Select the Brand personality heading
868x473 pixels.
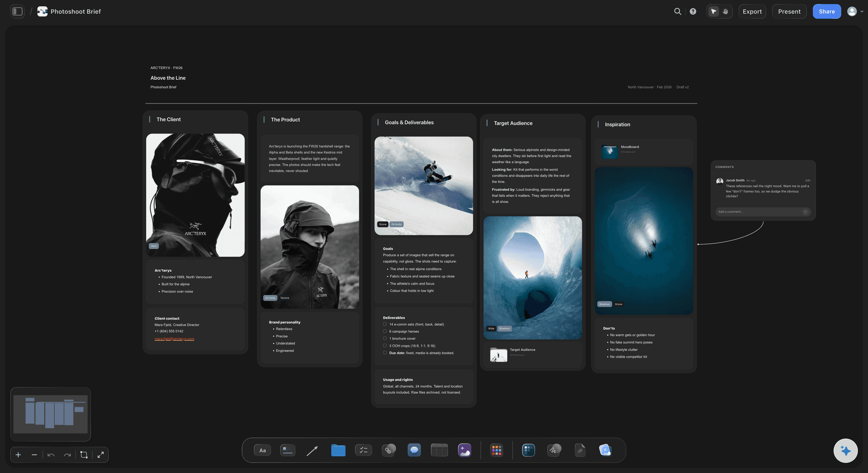[284, 323]
